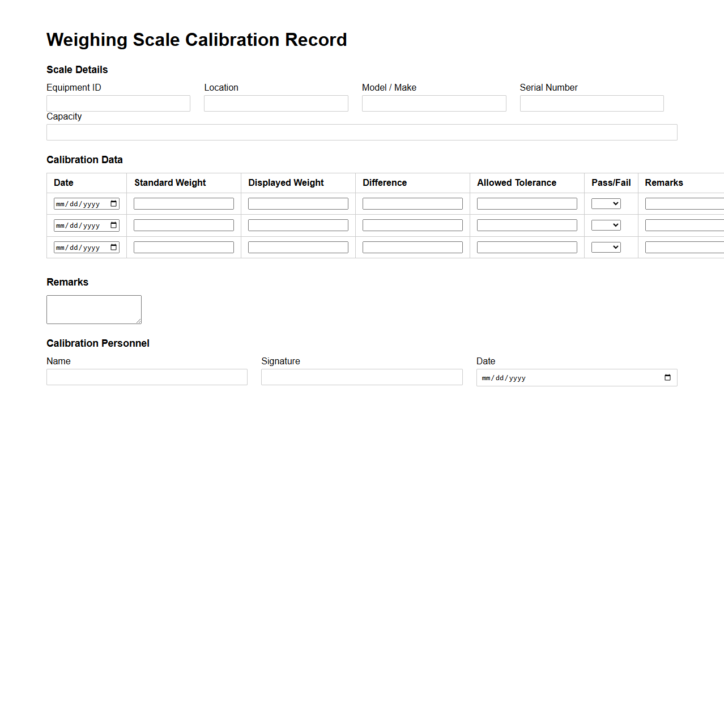Open the calendar picker in the first Date row
The image size is (724, 728).
tap(113, 203)
